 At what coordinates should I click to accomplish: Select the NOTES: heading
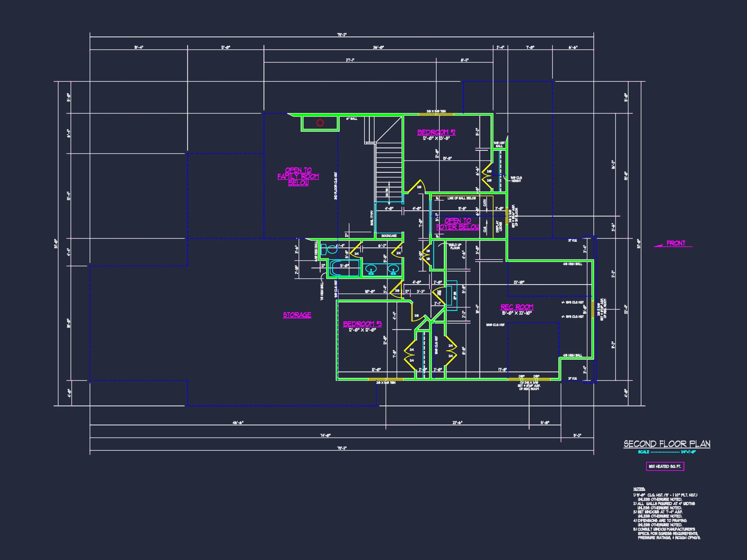[639, 489]
